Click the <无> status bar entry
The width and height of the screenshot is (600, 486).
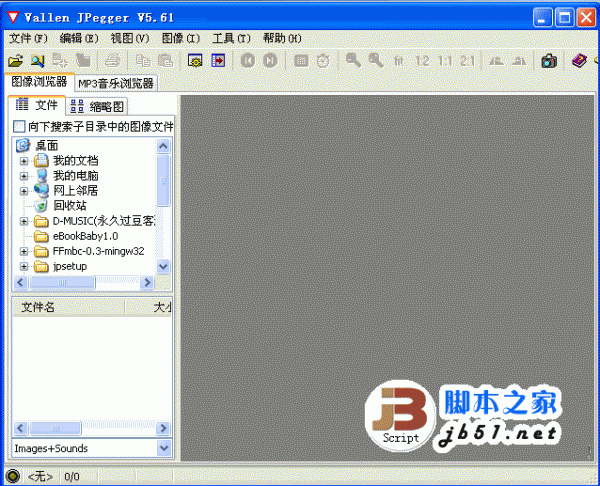pos(40,476)
